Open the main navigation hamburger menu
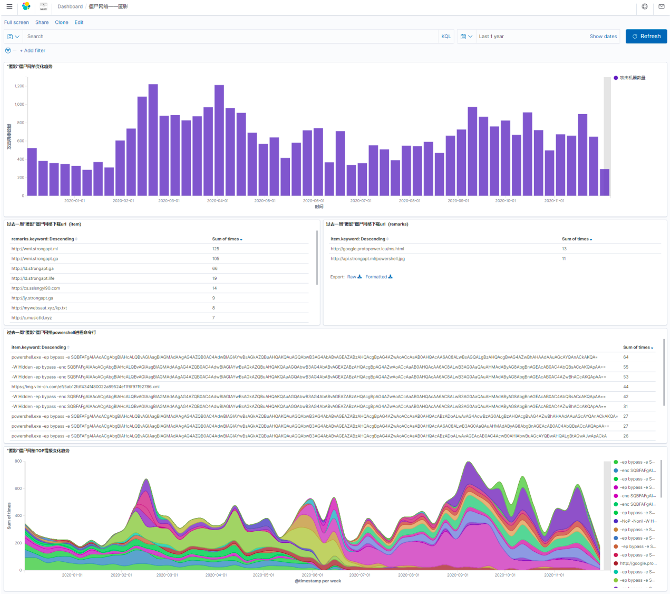The width and height of the screenshot is (670, 595). tap(9, 6)
